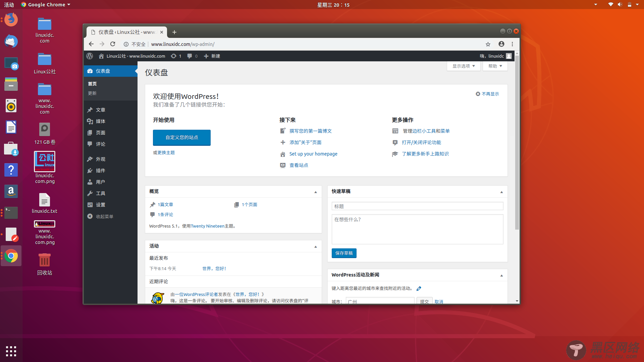Screen dimensions: 644x362
Task: Open the Chrome profile icon
Action: (x=501, y=44)
